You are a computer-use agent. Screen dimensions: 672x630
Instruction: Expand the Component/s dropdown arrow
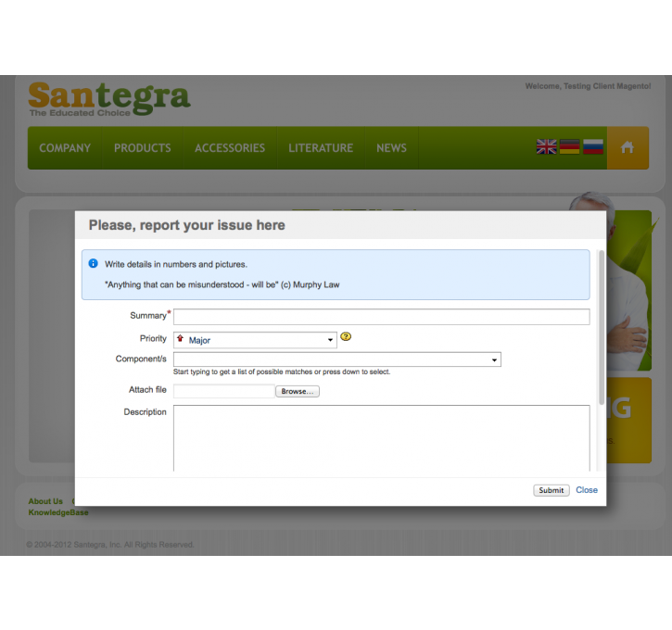click(x=494, y=359)
